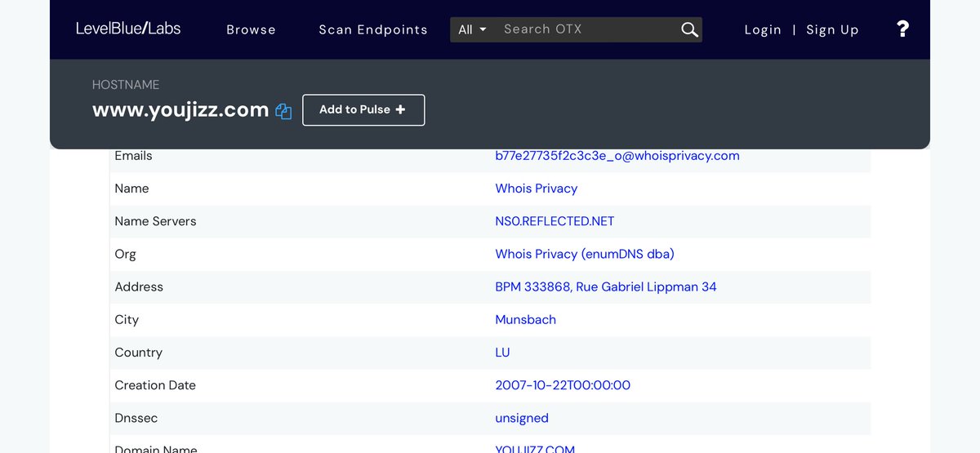980x453 pixels.
Task: Click the Munsbach city link
Action: 525,320
